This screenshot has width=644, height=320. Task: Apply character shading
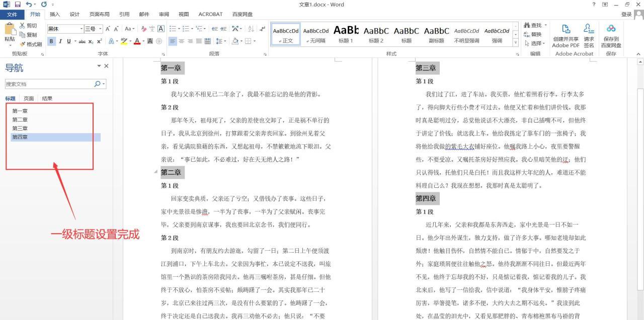[x=150, y=41]
